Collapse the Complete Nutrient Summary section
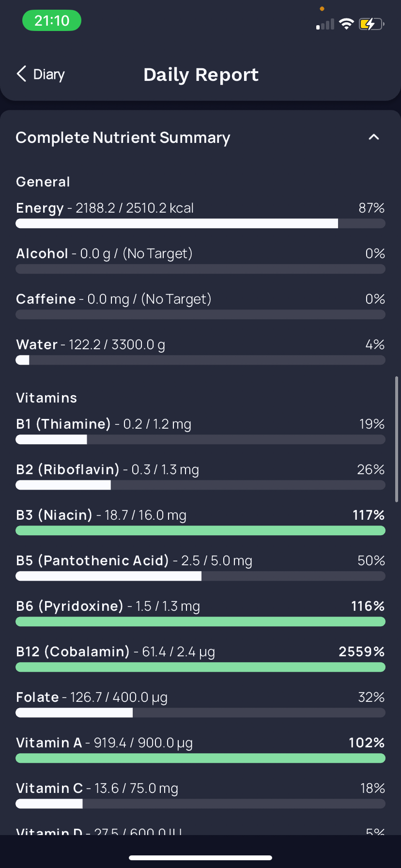The width and height of the screenshot is (401, 868). click(373, 138)
